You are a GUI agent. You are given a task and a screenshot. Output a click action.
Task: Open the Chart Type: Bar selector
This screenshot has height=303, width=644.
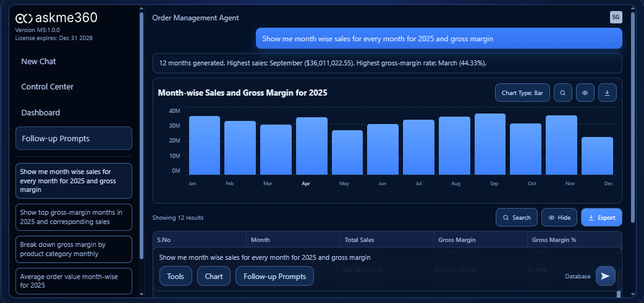[x=522, y=93]
